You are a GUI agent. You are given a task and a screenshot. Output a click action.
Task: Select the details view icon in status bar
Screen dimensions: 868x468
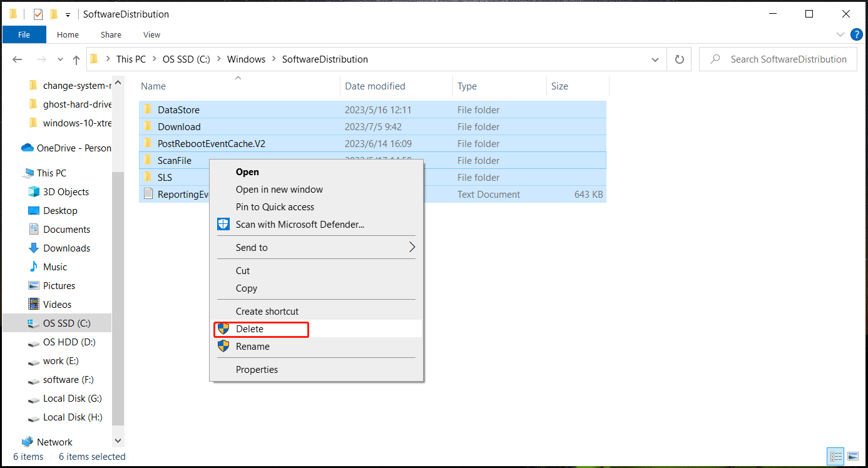click(835, 456)
